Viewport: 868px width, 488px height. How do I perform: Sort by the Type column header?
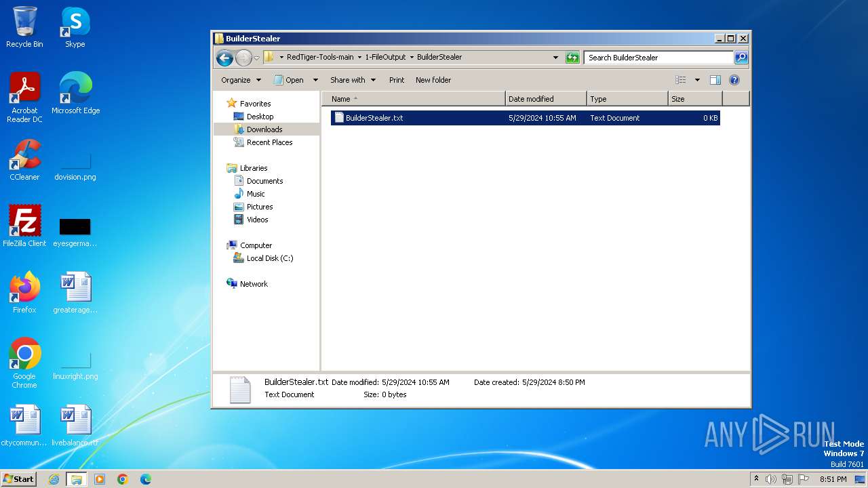(627, 99)
